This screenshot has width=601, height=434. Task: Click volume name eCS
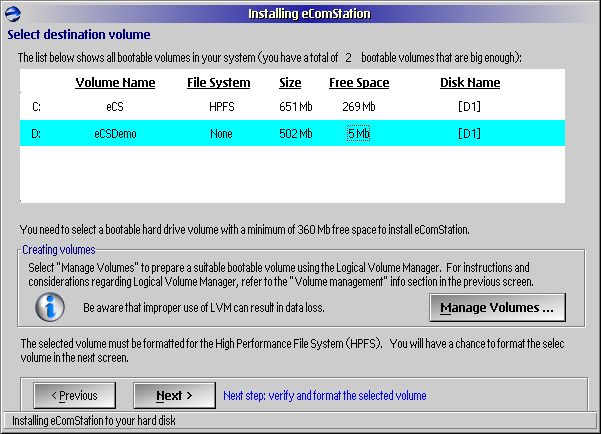(115, 107)
